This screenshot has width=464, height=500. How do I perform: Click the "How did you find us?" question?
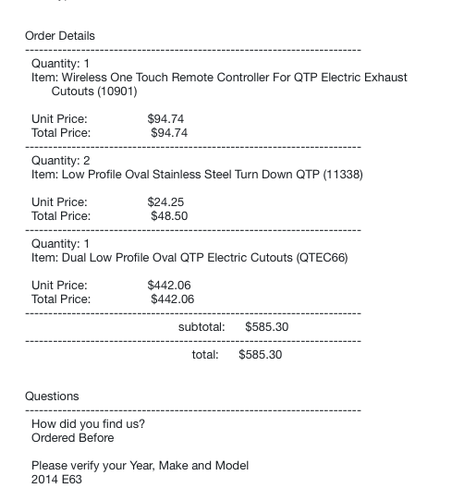88,424
